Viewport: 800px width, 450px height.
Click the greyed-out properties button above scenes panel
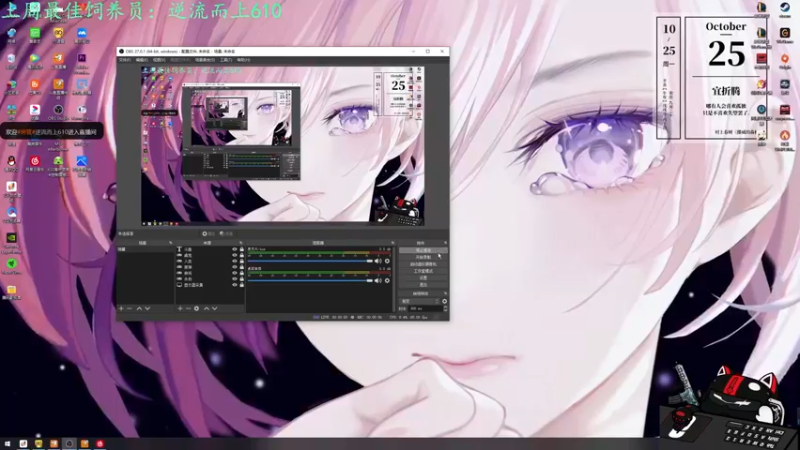point(209,234)
